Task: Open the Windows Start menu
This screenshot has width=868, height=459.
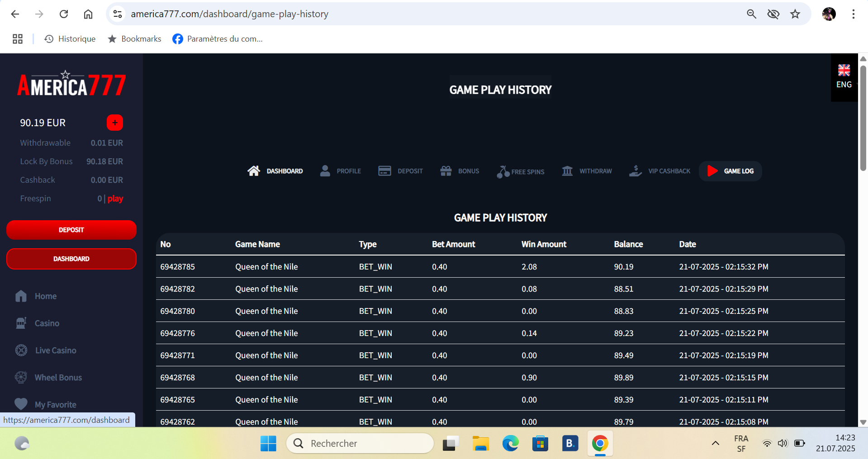Action: click(268, 444)
